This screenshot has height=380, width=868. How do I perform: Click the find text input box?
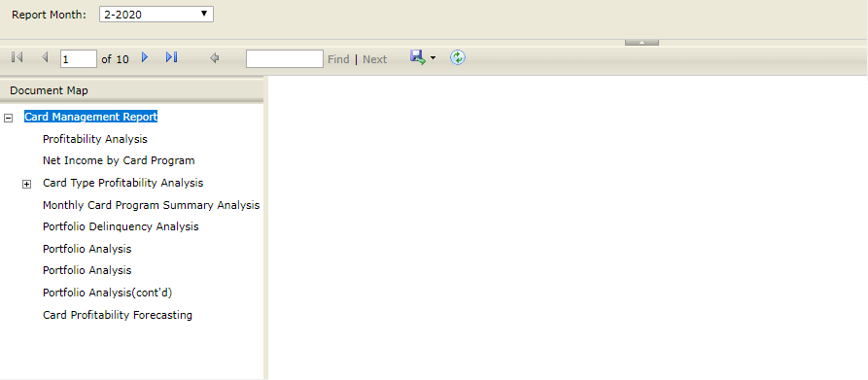[x=285, y=58]
